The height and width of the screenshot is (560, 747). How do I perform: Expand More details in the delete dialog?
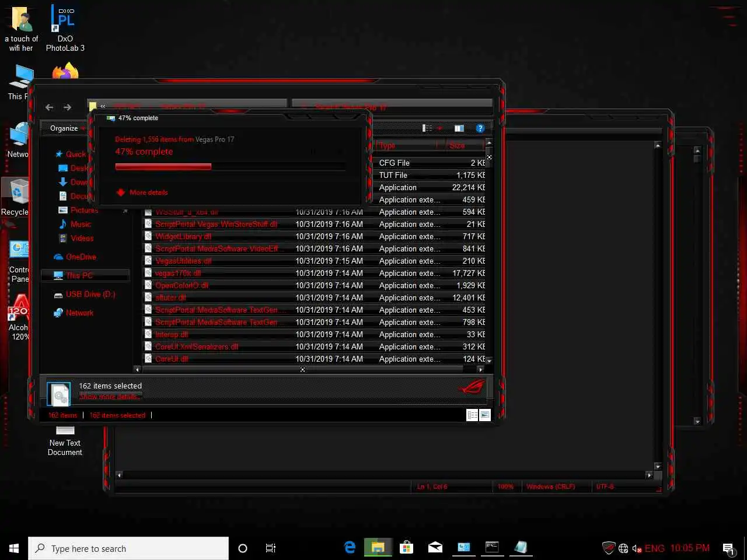[x=142, y=192]
